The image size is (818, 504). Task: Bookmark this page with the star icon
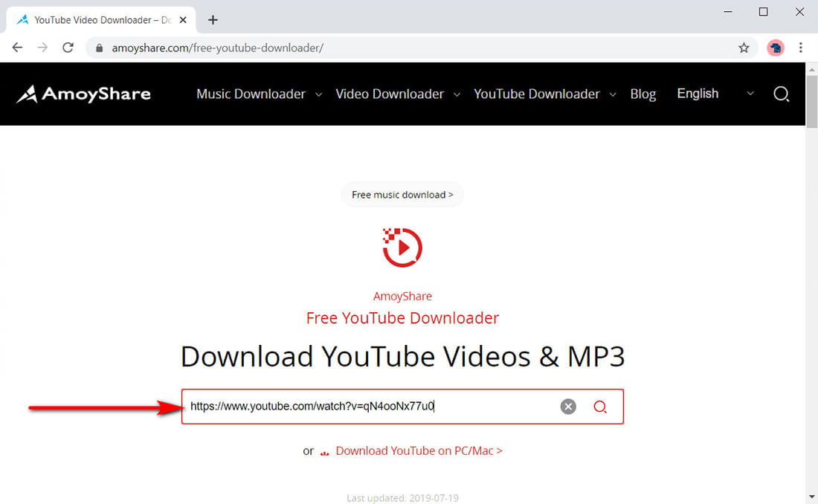pos(744,48)
